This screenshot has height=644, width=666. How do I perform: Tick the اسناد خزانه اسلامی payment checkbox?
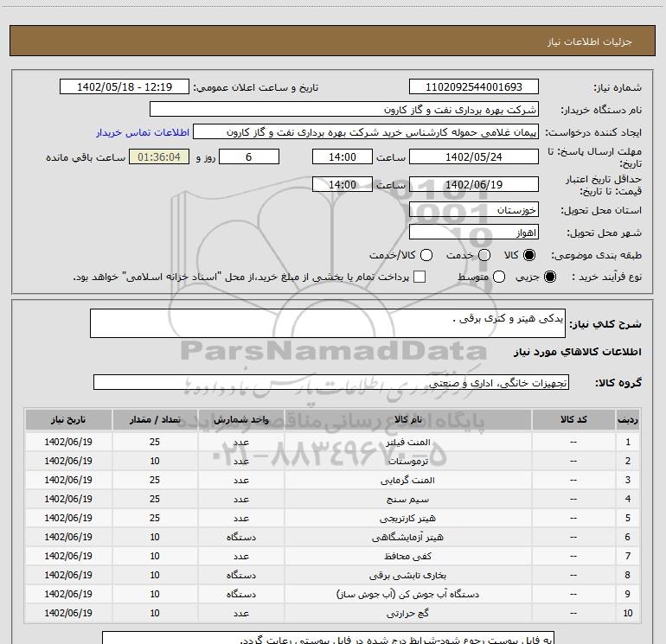coord(419,277)
